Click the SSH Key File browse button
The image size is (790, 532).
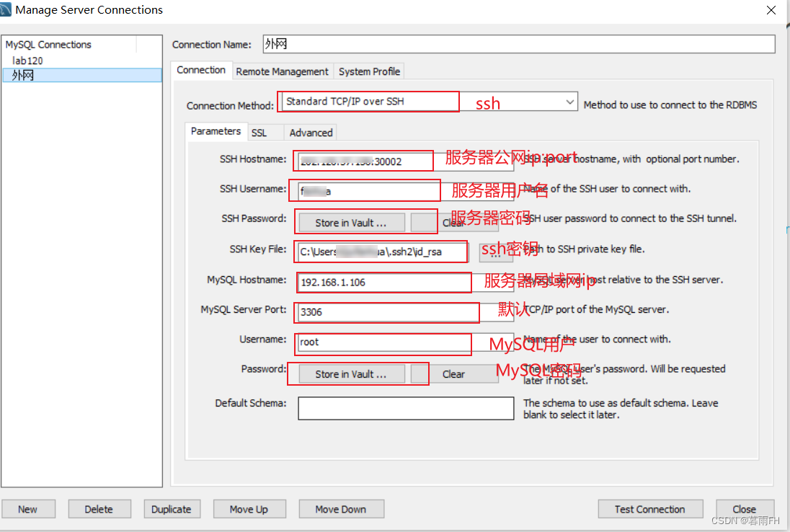[495, 252]
